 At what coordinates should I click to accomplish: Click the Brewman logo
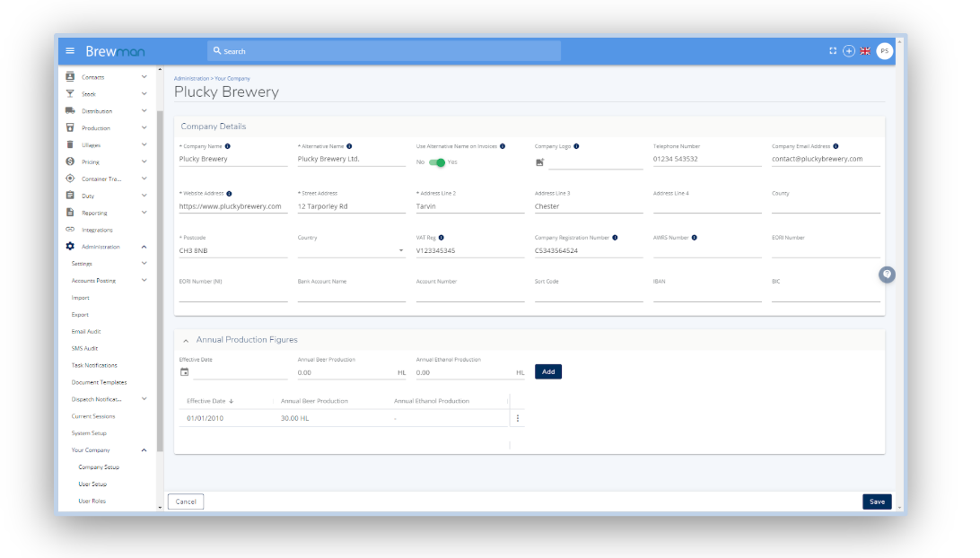click(x=115, y=51)
